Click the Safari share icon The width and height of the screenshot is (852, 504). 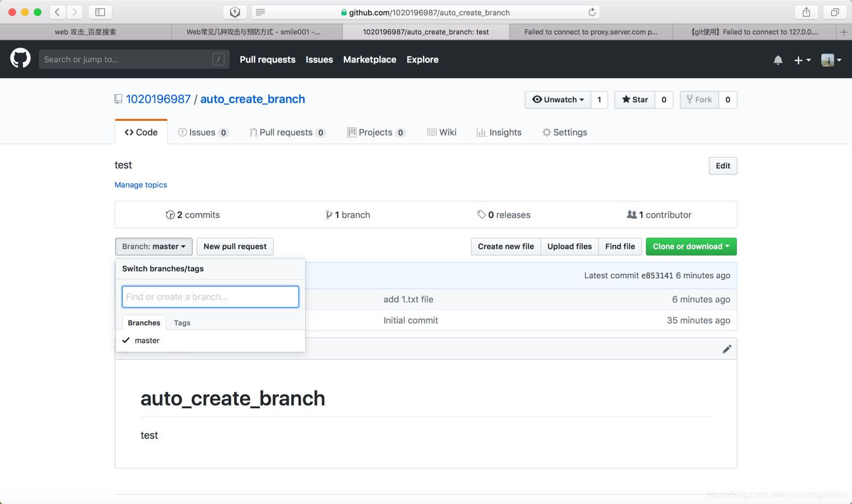pos(806,12)
